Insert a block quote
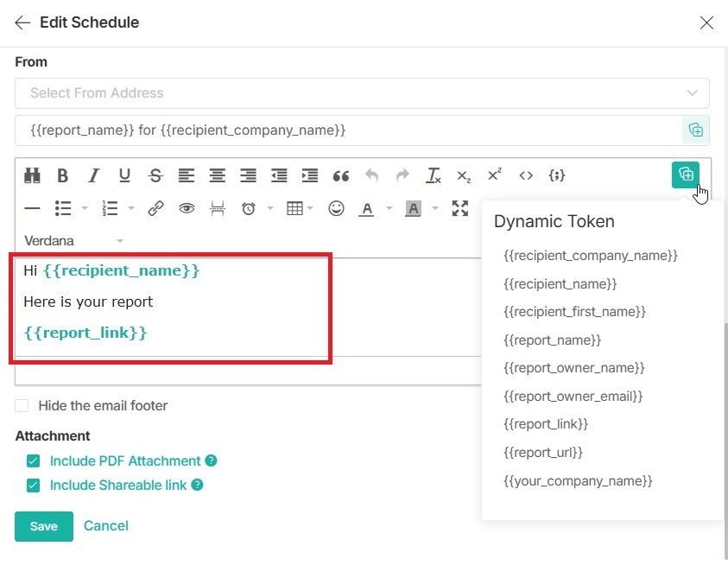 pos(341,175)
